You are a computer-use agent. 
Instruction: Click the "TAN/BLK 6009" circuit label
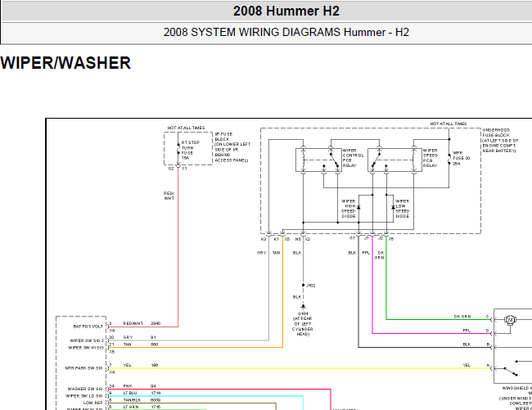click(142, 400)
